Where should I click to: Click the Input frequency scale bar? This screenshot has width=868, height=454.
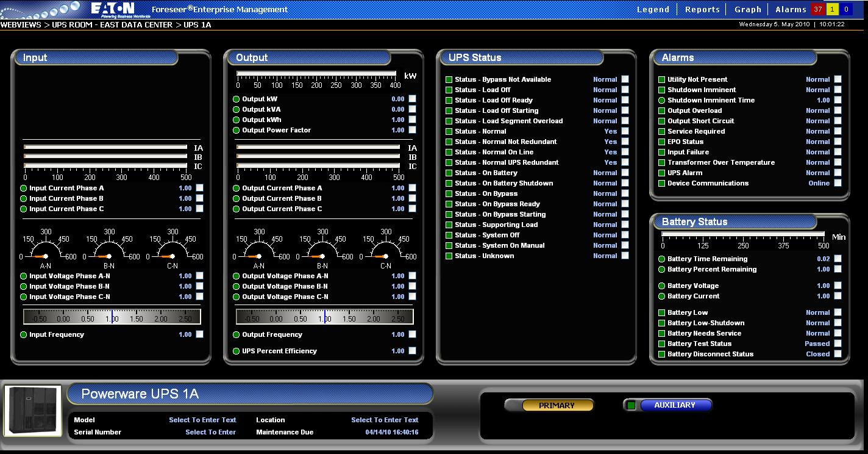point(112,317)
